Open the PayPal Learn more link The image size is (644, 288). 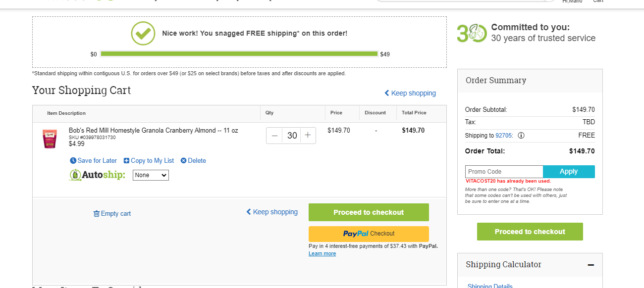(322, 254)
